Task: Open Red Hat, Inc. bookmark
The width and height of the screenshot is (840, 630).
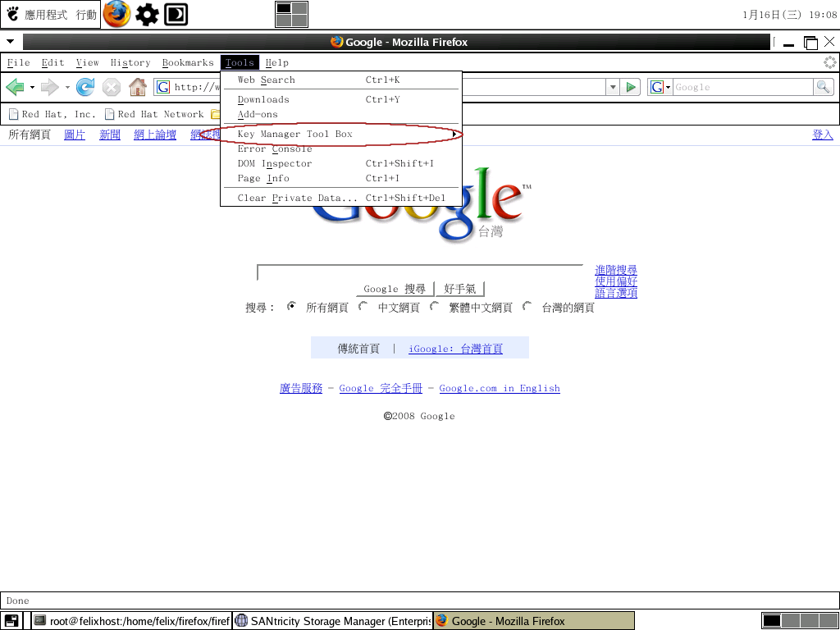Action: 52,114
